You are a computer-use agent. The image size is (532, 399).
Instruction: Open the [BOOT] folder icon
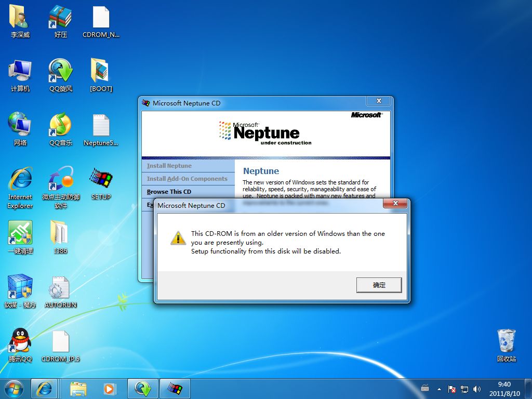point(101,75)
